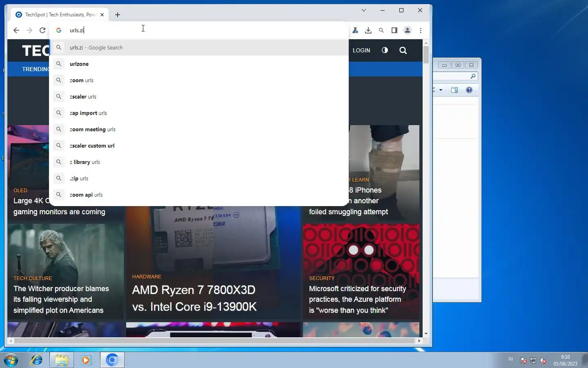Open the browser side panel
Viewport: 588px width, 368px height.
tap(394, 30)
